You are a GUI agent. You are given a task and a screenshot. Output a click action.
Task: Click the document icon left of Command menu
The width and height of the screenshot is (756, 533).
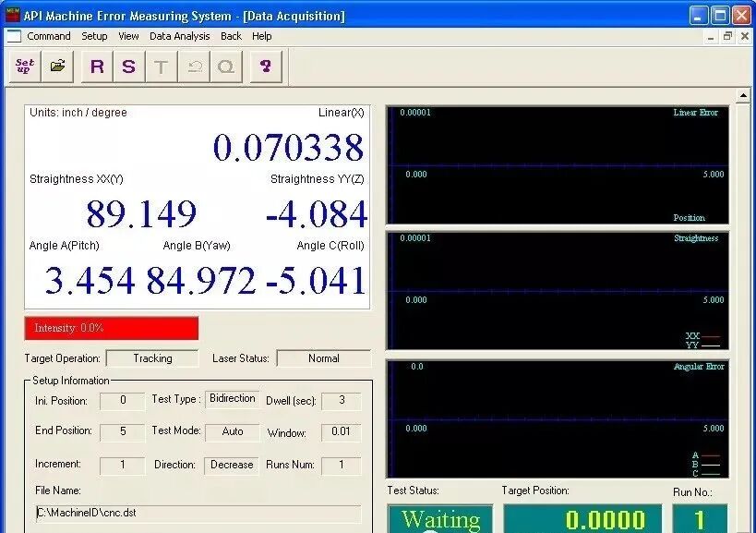pos(14,36)
